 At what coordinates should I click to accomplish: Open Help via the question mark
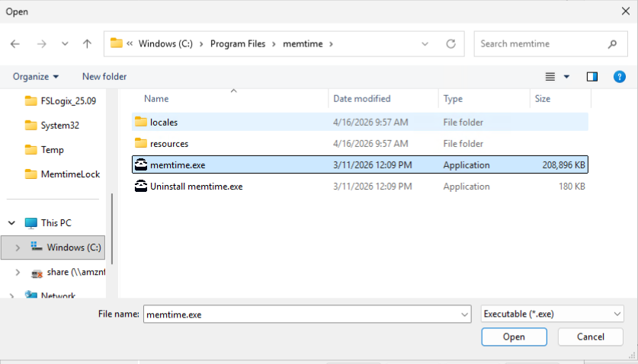coord(619,76)
